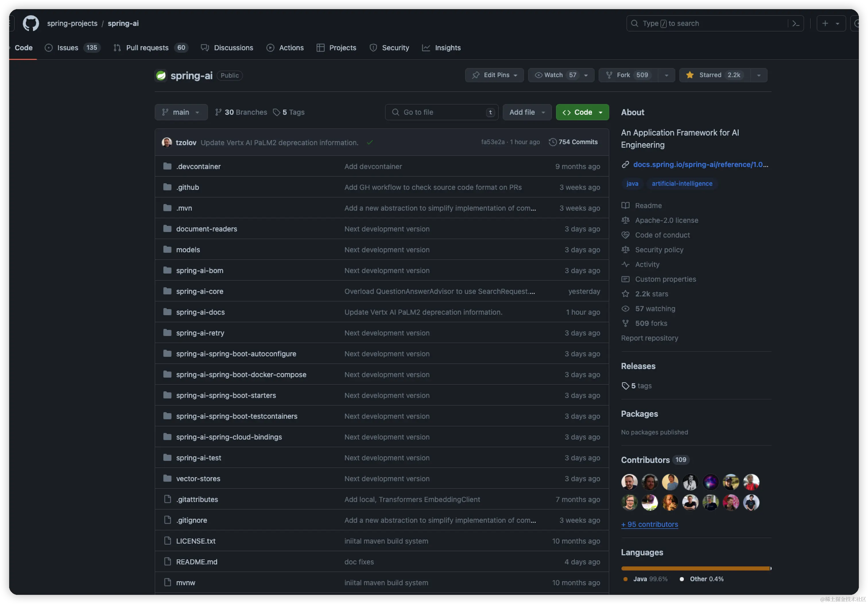868x604 pixels.
Task: Click the scale icon beside Apache-2.0 license
Action: click(625, 220)
